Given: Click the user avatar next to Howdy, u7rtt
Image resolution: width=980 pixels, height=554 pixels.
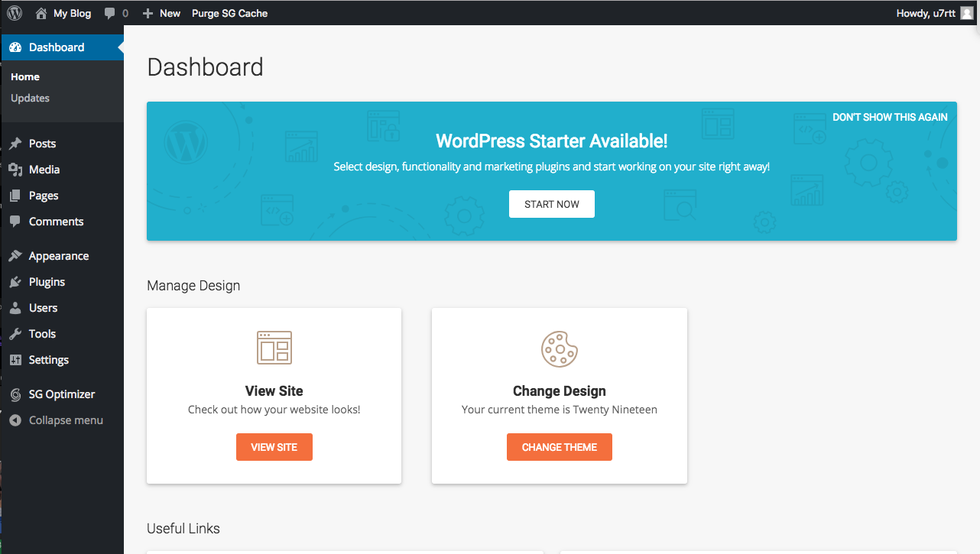Looking at the screenshot, I should pyautogui.click(x=967, y=13).
